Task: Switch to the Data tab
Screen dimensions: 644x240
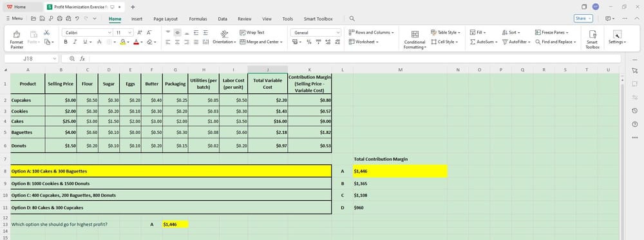Action: tap(223, 19)
